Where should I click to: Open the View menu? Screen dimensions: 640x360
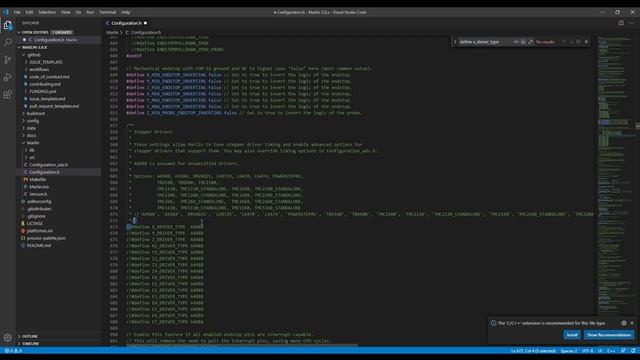tap(65, 12)
